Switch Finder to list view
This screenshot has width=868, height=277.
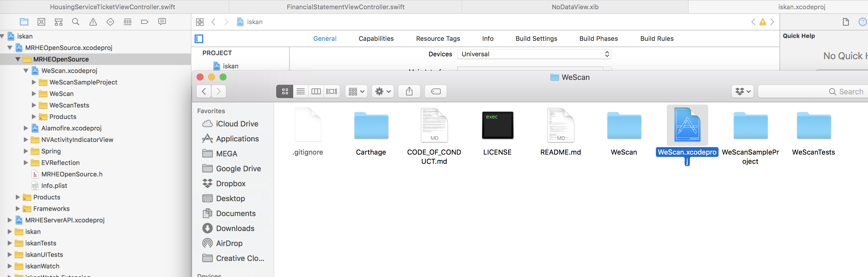[301, 91]
